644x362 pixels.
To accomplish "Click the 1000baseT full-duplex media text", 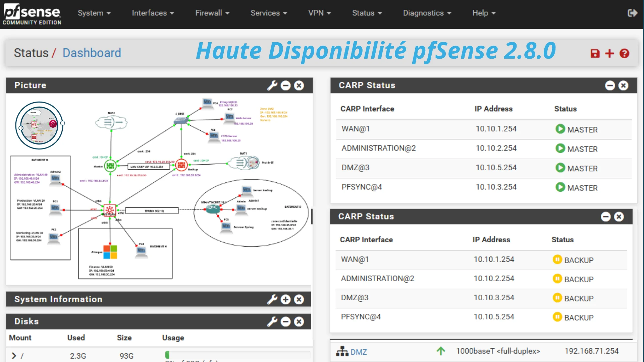I will tap(498, 351).
